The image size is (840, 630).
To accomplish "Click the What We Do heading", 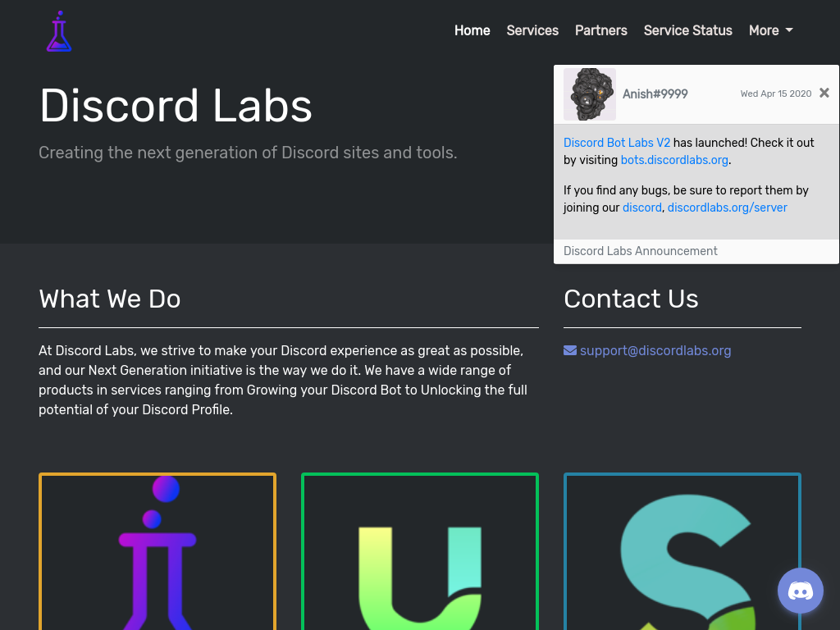I will tap(110, 299).
